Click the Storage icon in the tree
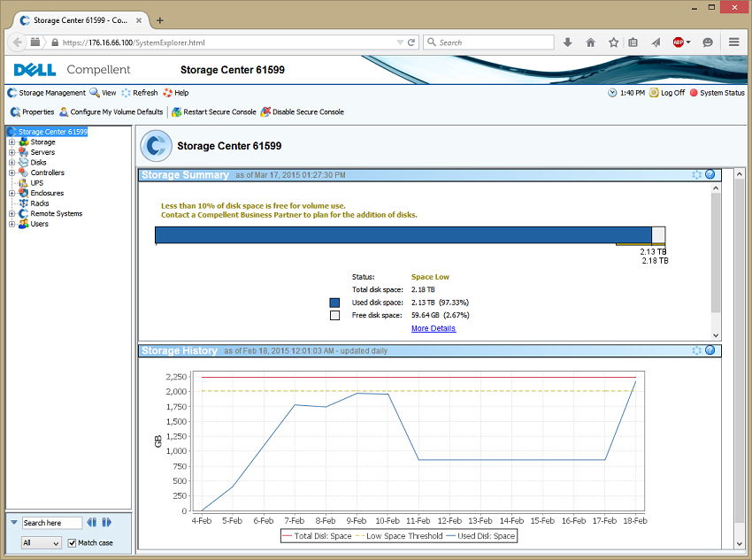752x560 pixels. click(x=24, y=142)
